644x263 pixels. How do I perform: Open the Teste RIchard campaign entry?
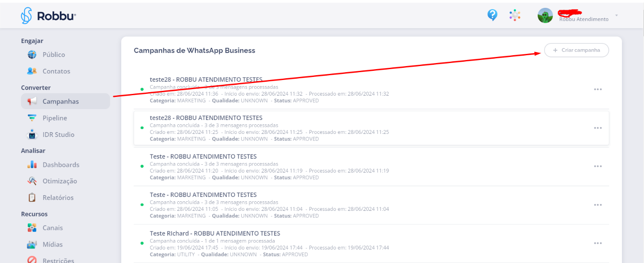(x=215, y=233)
